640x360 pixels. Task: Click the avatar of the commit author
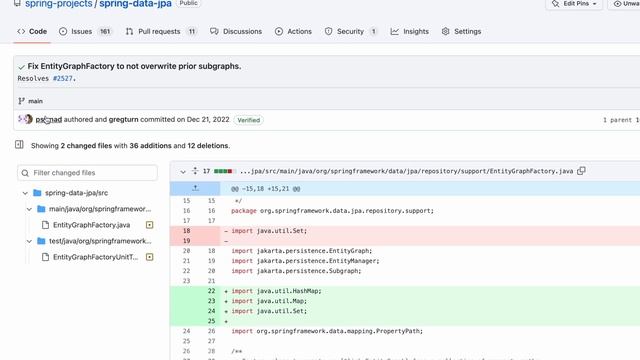click(x=28, y=119)
